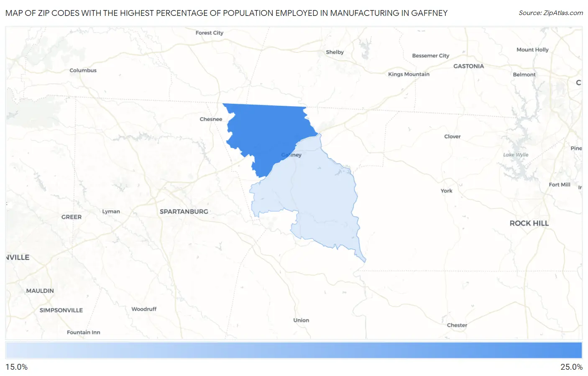Click the Lyman map label
This screenshot has height=376, width=588.
tap(111, 212)
